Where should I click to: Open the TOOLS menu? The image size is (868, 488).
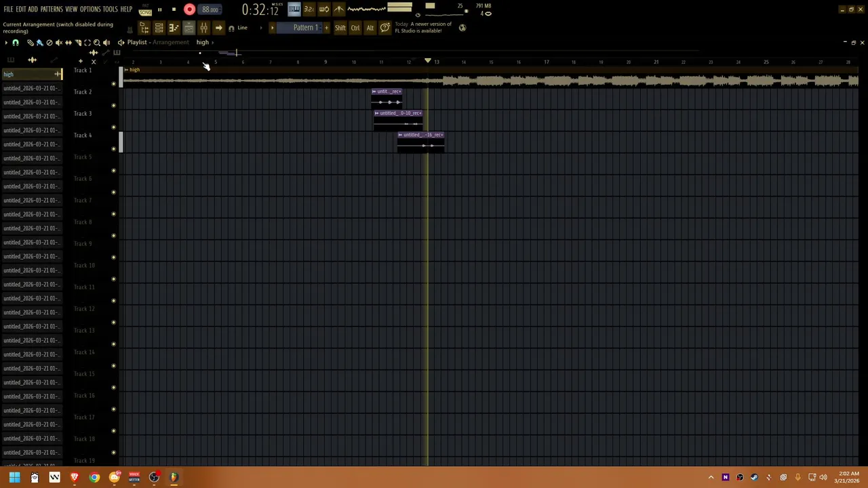[110, 9]
